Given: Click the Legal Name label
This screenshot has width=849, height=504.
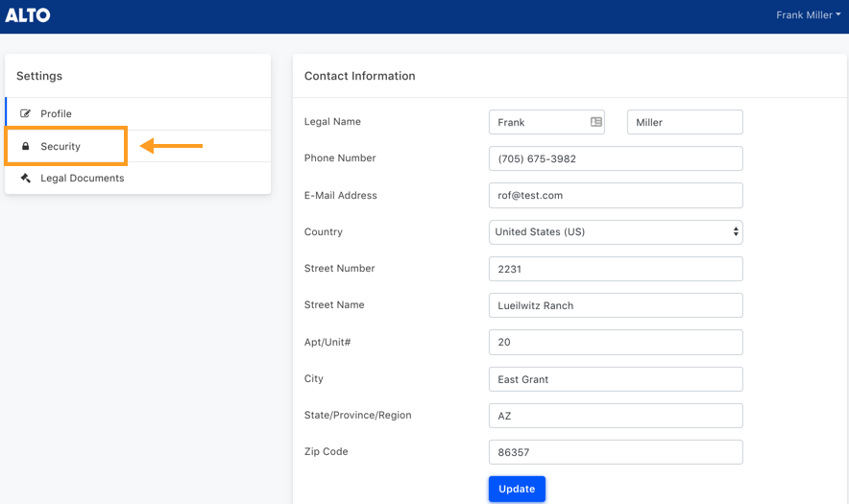Looking at the screenshot, I should point(332,121).
